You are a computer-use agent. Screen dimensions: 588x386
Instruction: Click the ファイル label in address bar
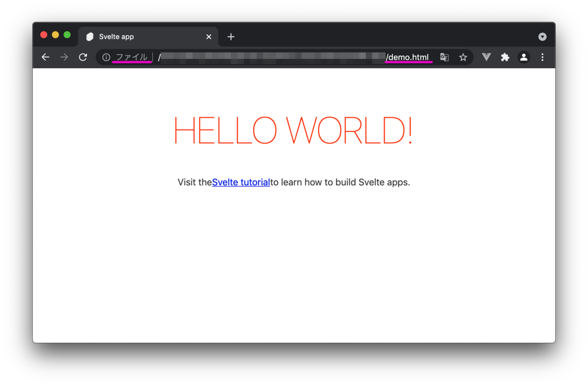131,57
